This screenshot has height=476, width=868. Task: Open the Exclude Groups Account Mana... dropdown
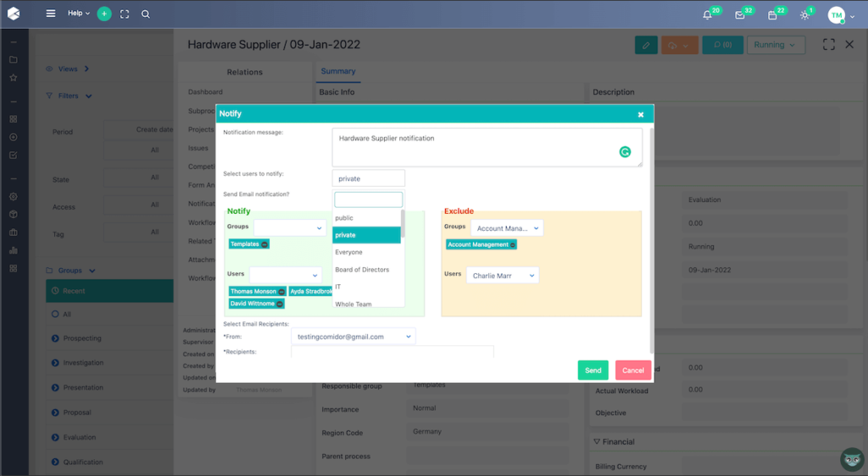coord(507,228)
